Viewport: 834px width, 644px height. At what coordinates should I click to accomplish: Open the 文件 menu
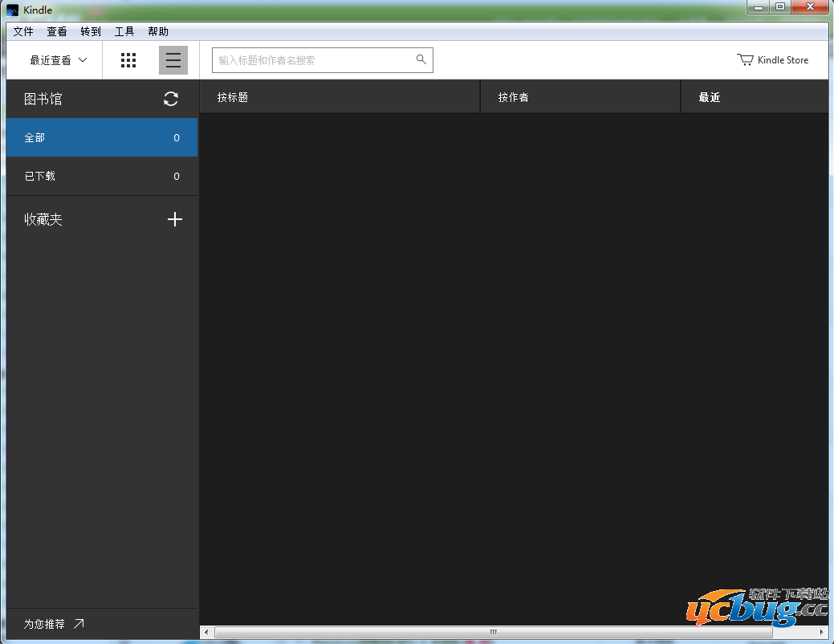point(23,31)
